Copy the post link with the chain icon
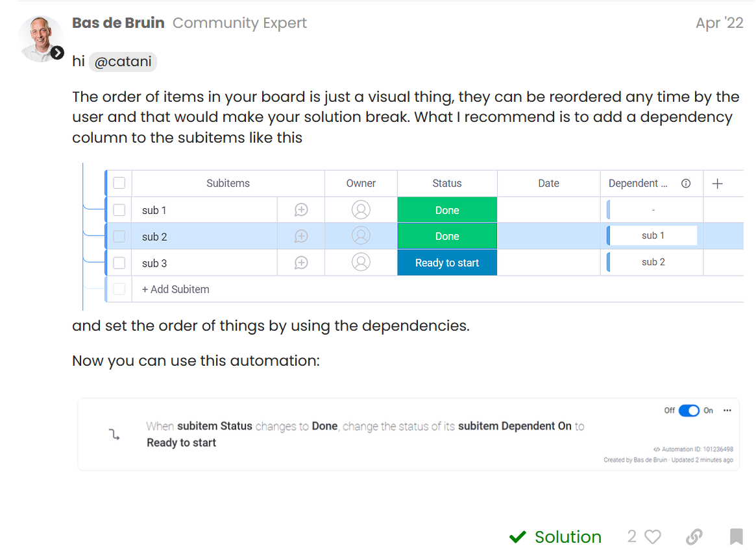The image size is (756, 559). [x=694, y=536]
